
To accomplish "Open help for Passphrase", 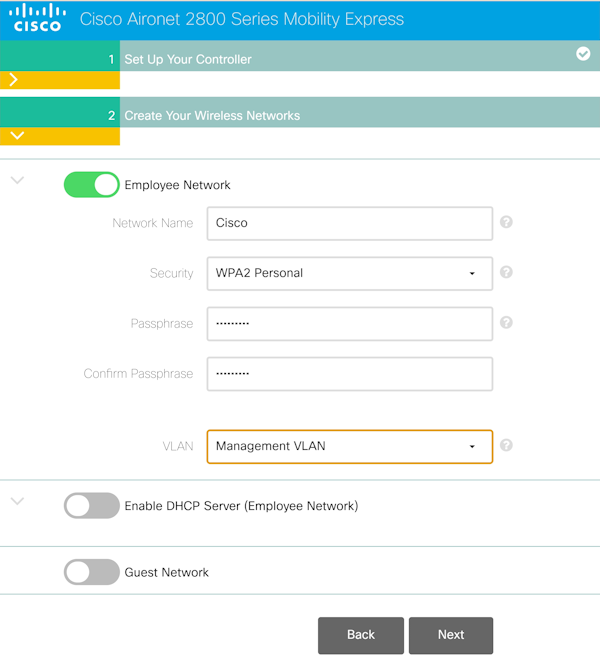I will [x=506, y=323].
